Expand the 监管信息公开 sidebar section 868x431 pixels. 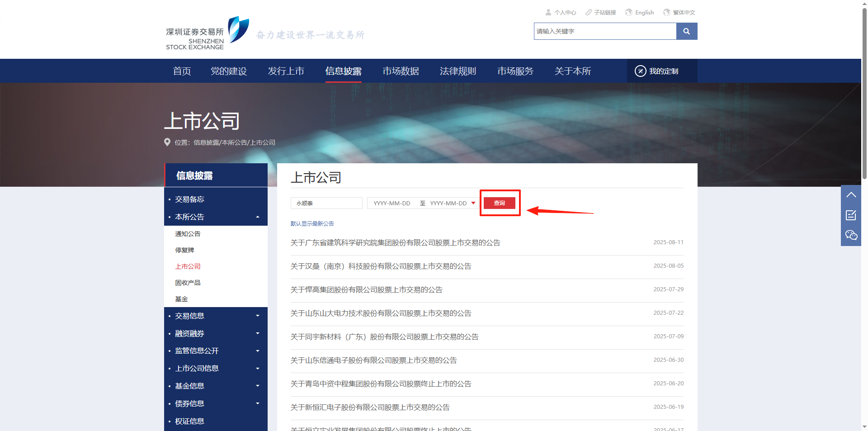pyautogui.click(x=258, y=351)
